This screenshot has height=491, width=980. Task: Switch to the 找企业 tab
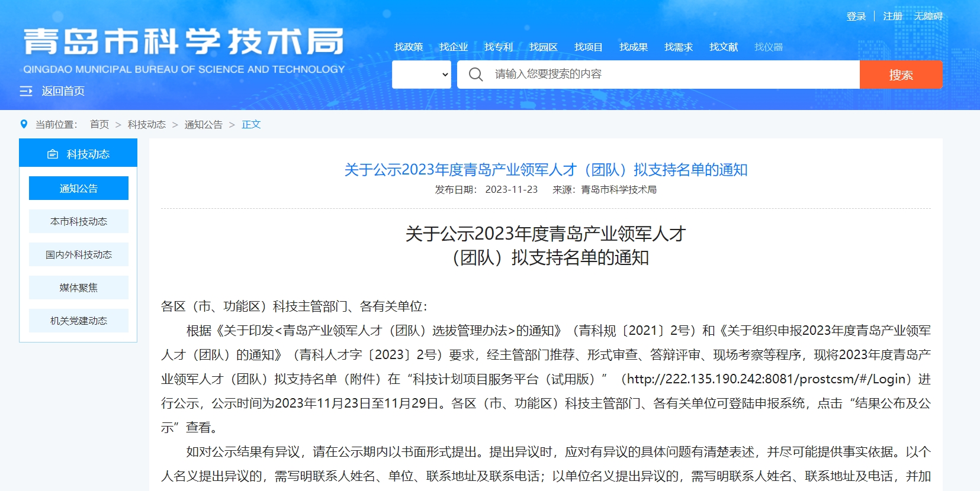[x=454, y=47]
